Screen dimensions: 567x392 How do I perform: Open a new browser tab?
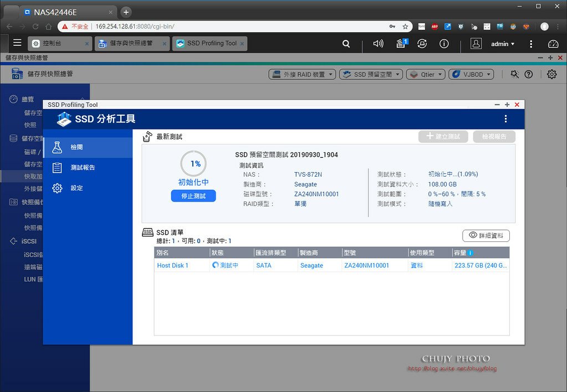click(126, 12)
